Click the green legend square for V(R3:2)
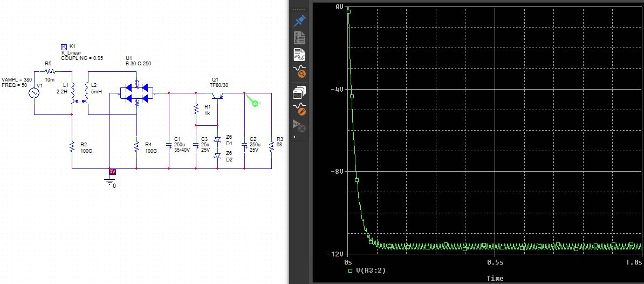Viewport: 644px width, 284px height. coord(351,270)
